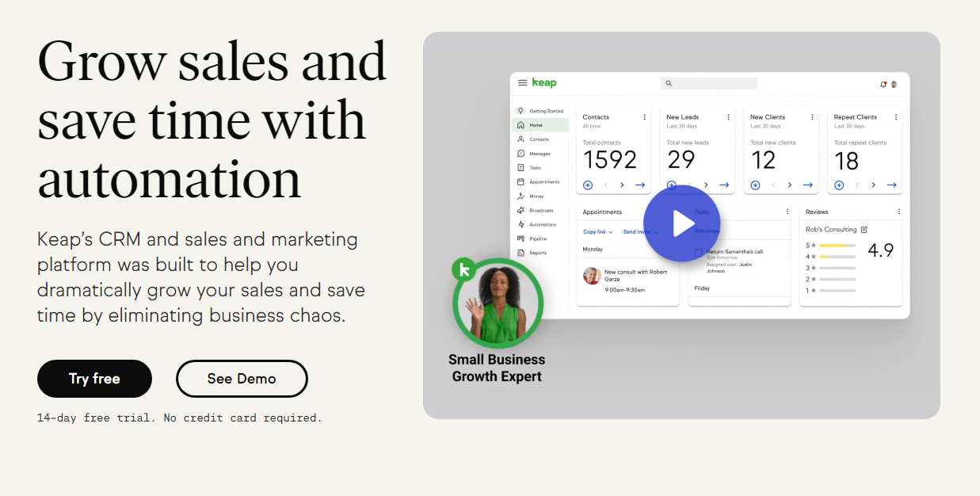
Task: Click the 18 total repeat clients number
Action: [x=847, y=161]
